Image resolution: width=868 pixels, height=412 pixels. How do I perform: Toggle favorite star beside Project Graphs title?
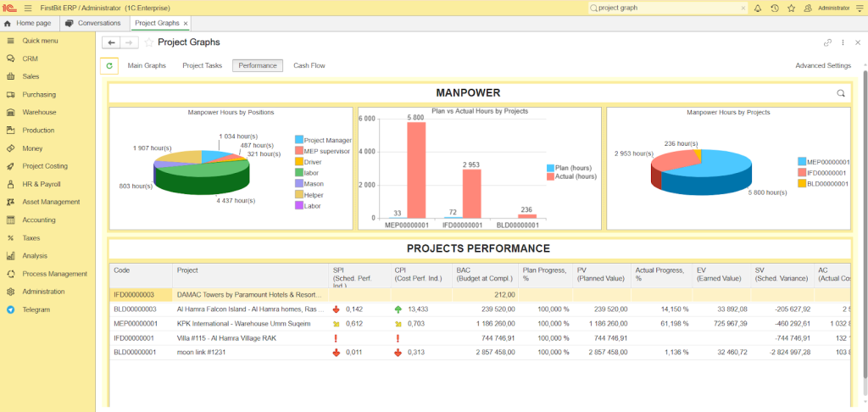(149, 42)
